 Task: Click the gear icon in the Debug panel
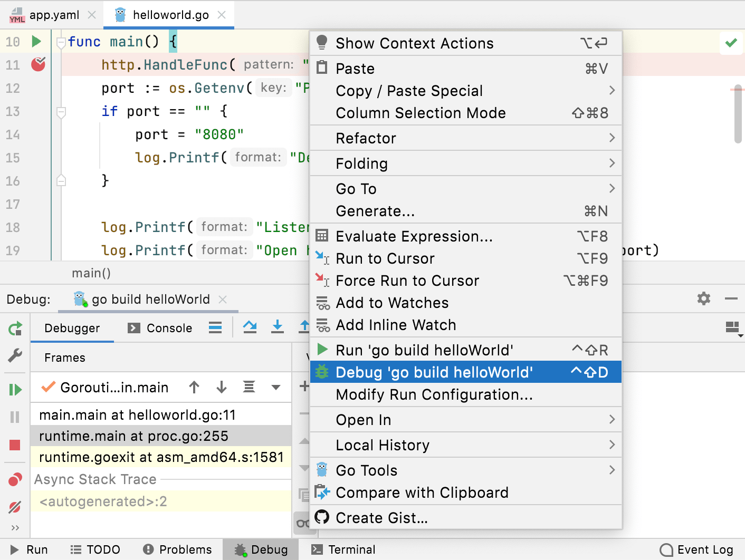703,298
